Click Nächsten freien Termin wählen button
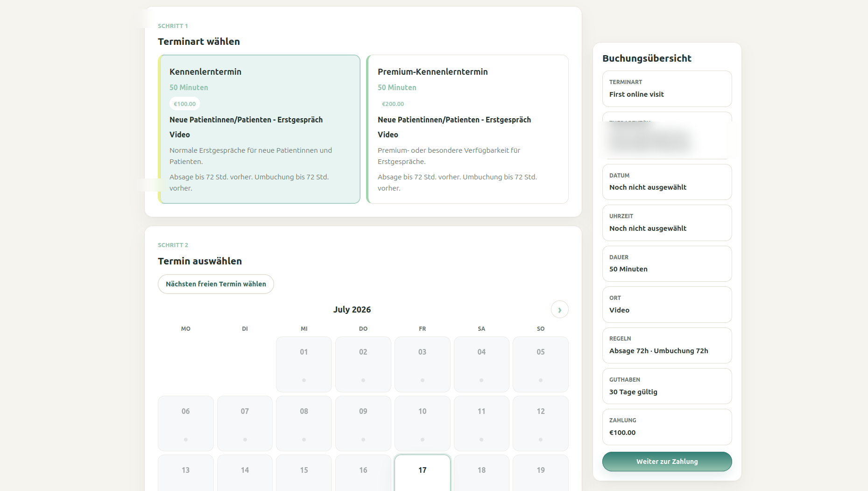868x491 pixels. coord(216,284)
